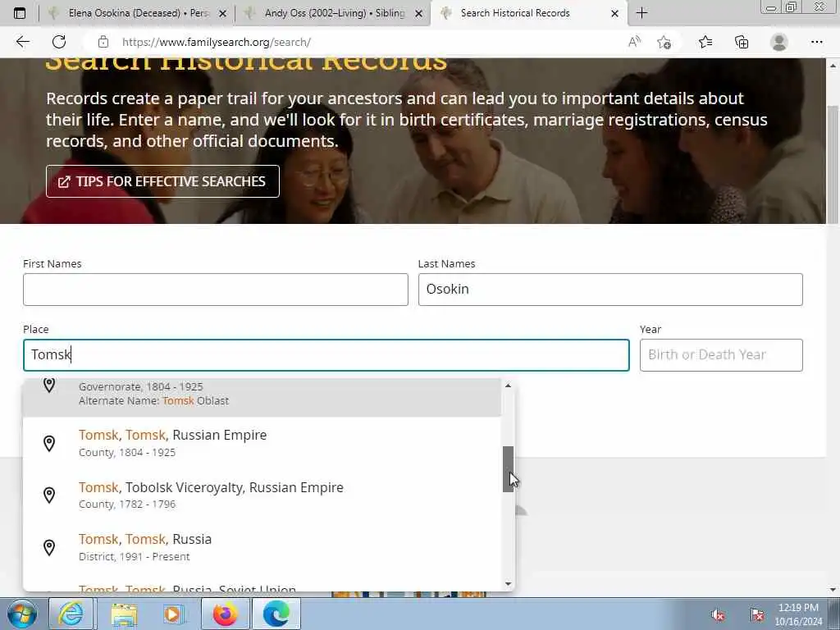Click pin icon beside Tobolsk Viceroyalty
The height and width of the screenshot is (630, 840).
point(48,495)
